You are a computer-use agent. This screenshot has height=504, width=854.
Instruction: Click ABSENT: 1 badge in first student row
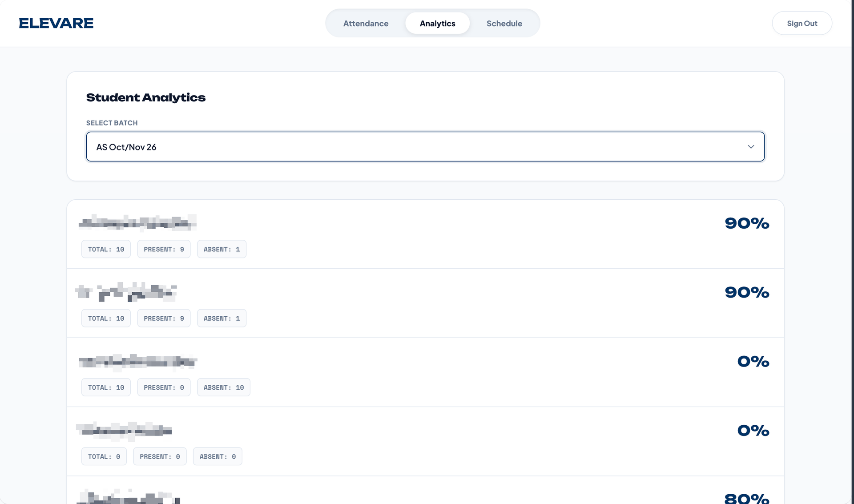point(222,249)
